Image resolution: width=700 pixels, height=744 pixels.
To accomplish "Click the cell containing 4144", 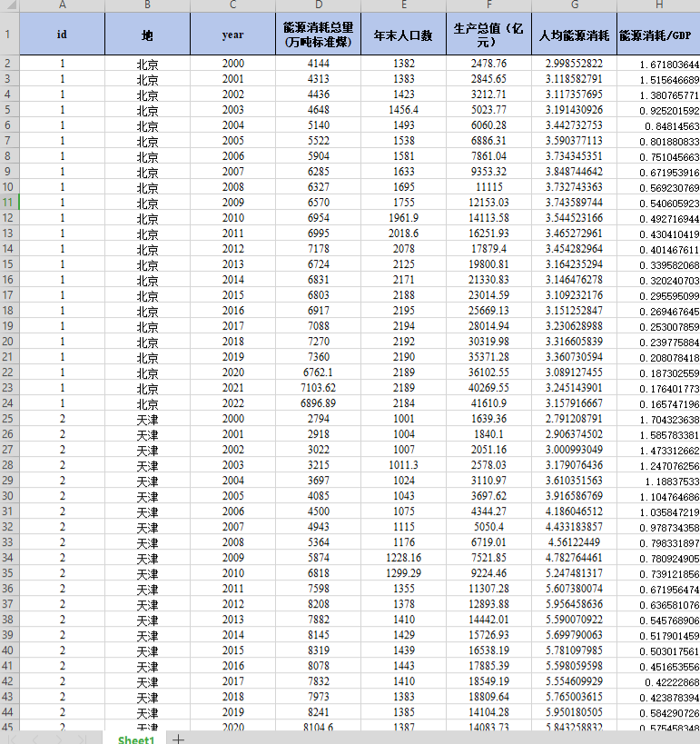I will pyautogui.click(x=319, y=64).
